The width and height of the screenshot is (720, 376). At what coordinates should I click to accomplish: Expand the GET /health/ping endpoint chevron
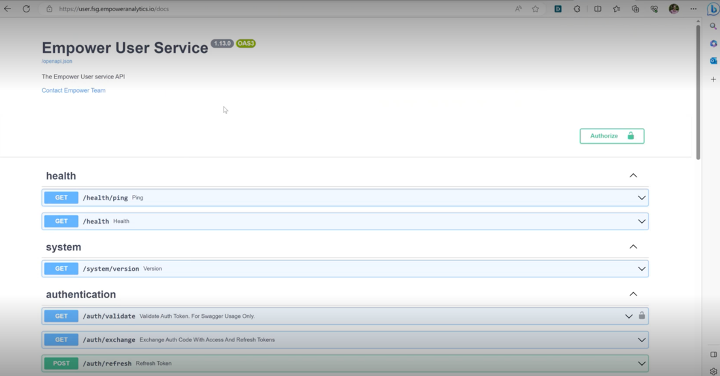(641, 198)
